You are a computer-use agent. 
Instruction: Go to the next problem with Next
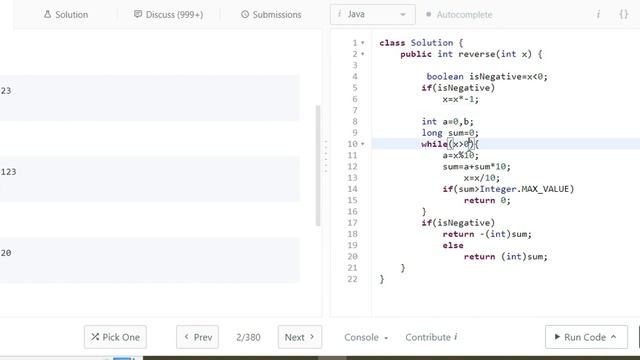click(x=300, y=337)
